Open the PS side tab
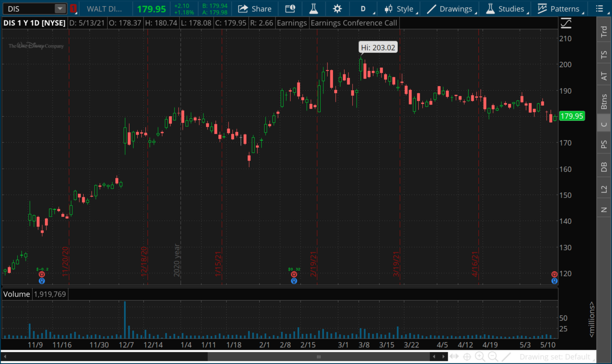 604,145
